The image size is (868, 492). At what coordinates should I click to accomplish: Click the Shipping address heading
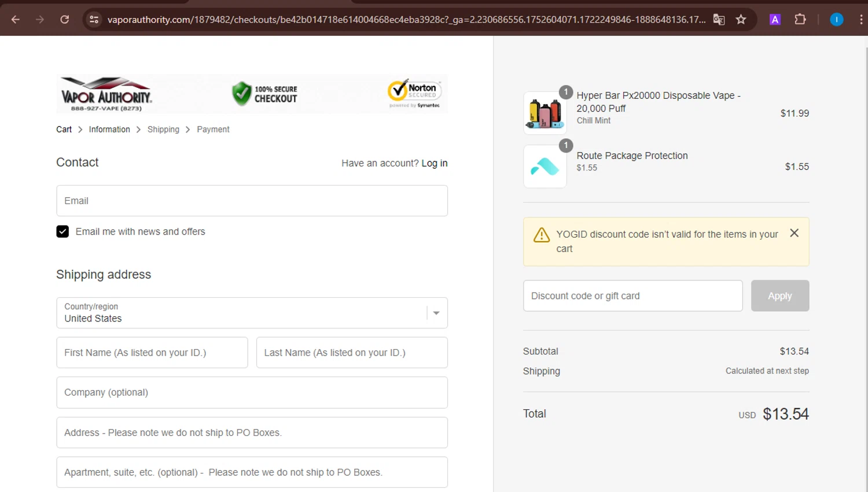(x=104, y=275)
